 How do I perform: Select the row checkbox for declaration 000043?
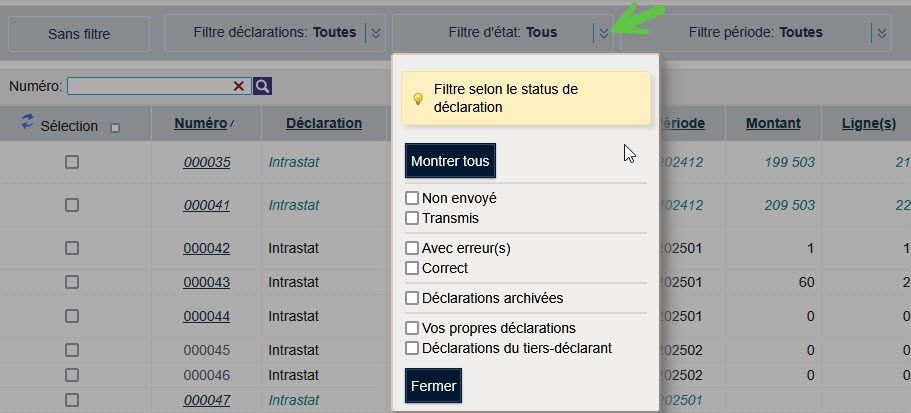[71, 282]
